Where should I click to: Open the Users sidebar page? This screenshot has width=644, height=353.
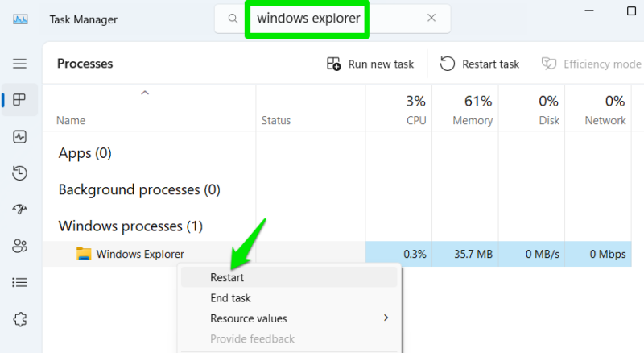coord(19,246)
